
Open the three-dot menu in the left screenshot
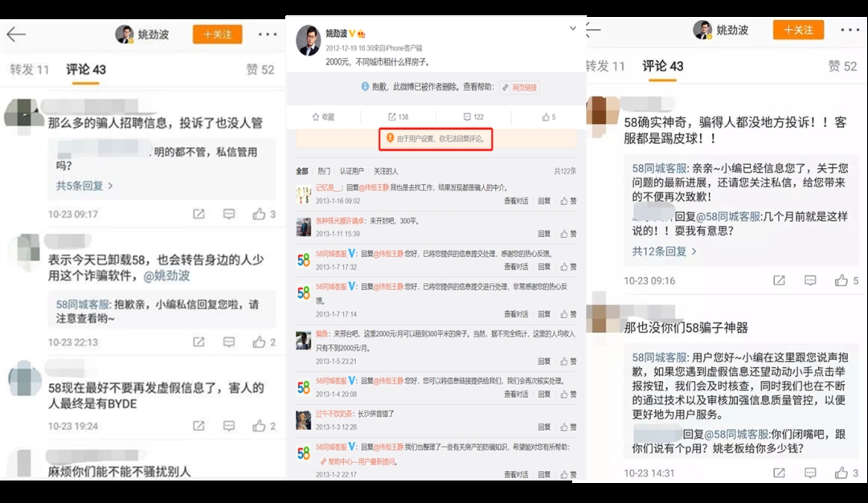(x=268, y=35)
